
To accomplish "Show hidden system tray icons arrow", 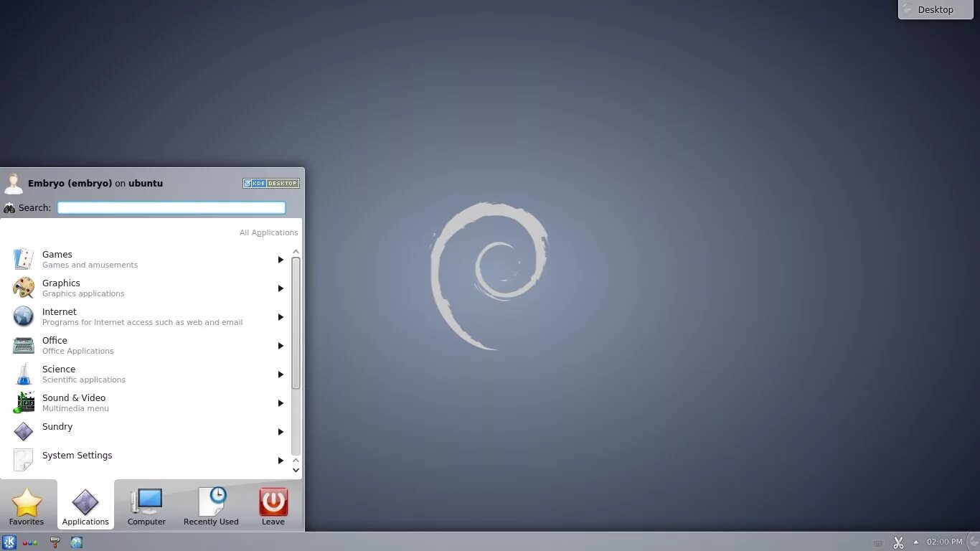I will point(915,542).
